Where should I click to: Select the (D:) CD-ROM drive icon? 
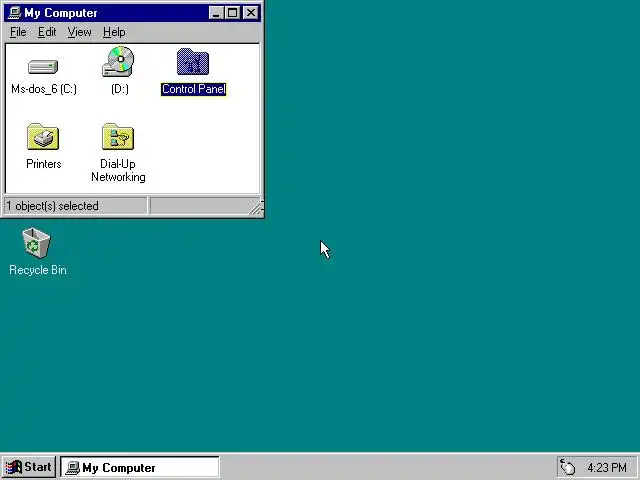[x=118, y=62]
